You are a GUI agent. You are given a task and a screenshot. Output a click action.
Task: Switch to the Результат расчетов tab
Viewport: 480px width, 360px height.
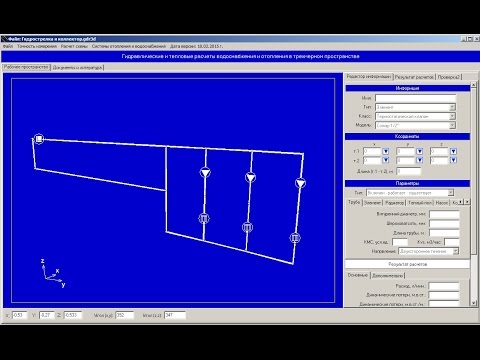tap(414, 77)
